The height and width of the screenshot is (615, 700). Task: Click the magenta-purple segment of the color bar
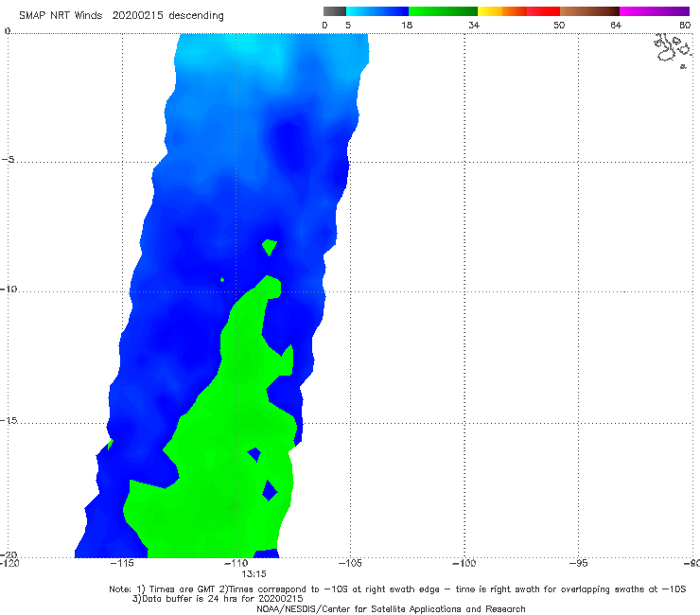click(655, 11)
